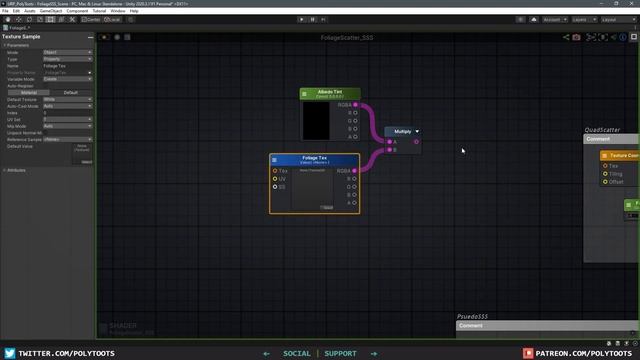Expand the Attributes section
Screen dimensions: 640x360
pyautogui.click(x=15, y=170)
